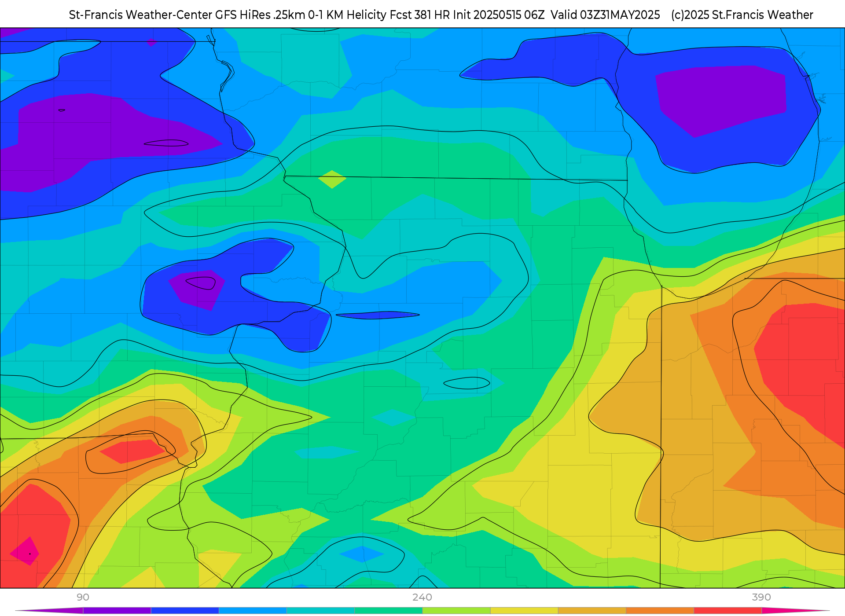Click 'St-Francis Weather-Center' at the title start
This screenshot has width=845, height=616.
point(140,15)
